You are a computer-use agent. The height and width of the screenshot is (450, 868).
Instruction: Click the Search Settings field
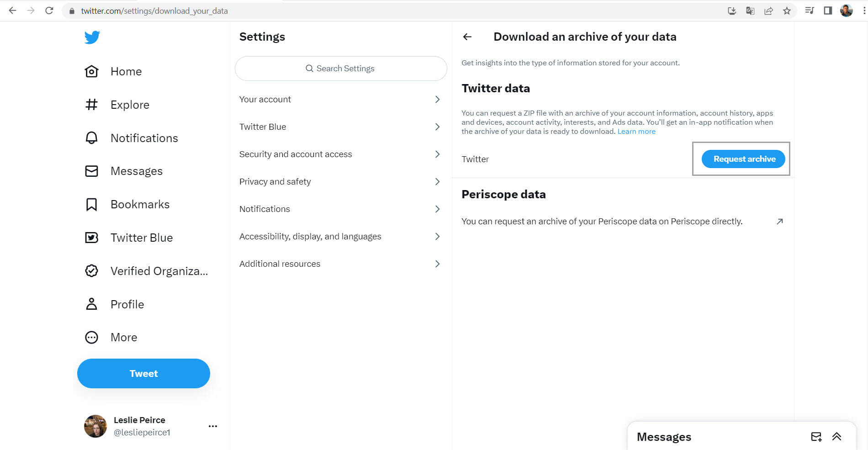[x=341, y=69]
